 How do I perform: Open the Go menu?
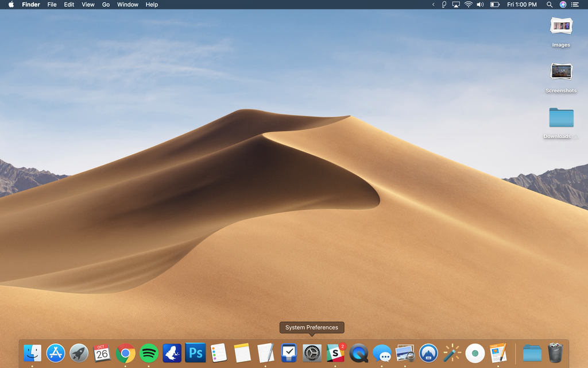click(106, 5)
